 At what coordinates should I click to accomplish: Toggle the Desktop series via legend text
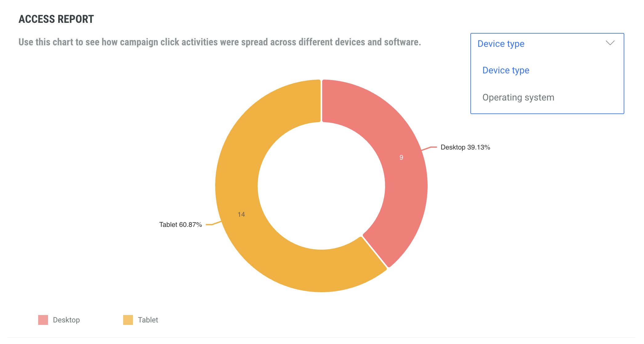66,320
